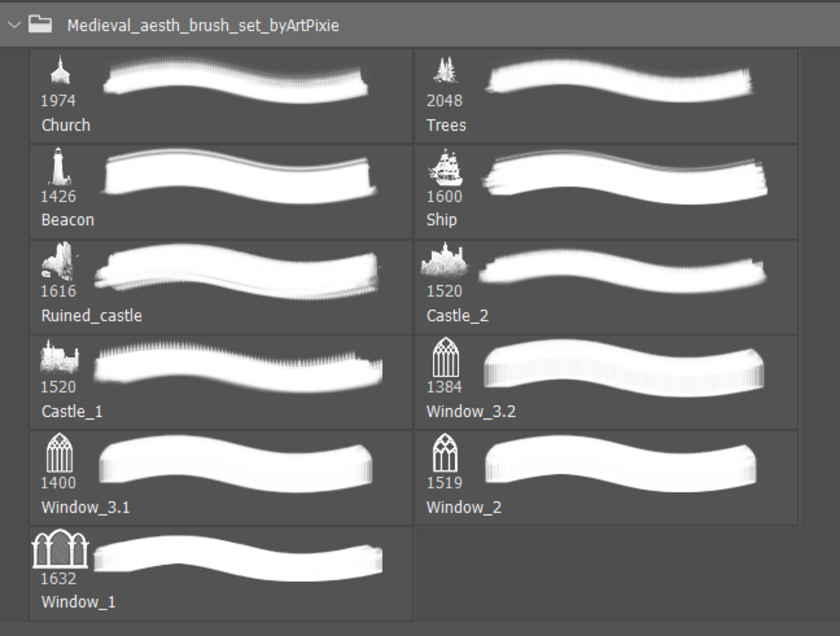Click the "Castle_2" brush name
Viewport: 840px width, 636px height.
[458, 316]
